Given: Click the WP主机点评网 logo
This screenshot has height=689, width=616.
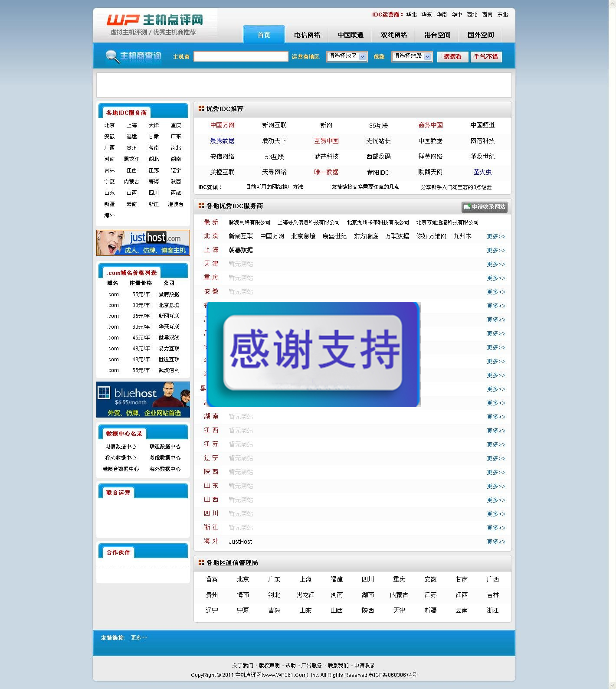Looking at the screenshot, I should point(155,25).
